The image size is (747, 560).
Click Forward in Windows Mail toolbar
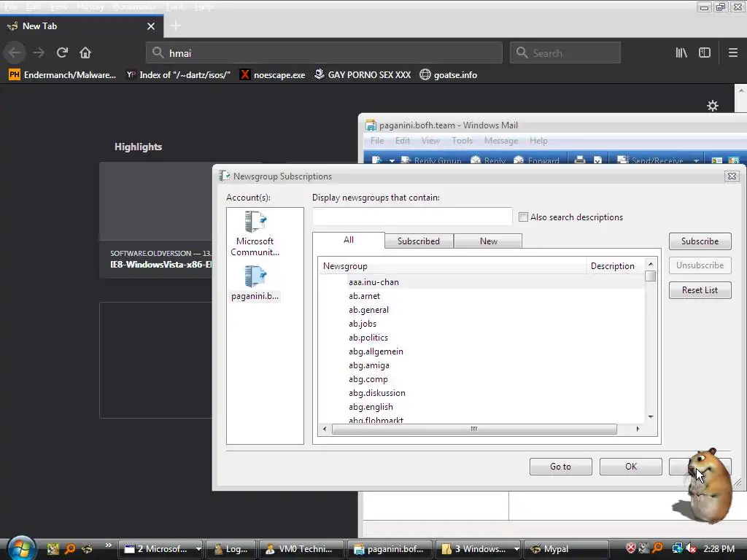tap(536, 160)
